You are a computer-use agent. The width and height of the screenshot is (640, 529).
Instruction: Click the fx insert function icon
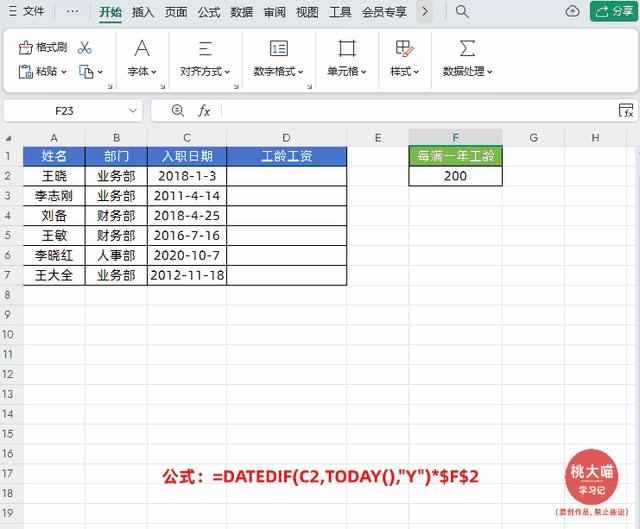[204, 111]
